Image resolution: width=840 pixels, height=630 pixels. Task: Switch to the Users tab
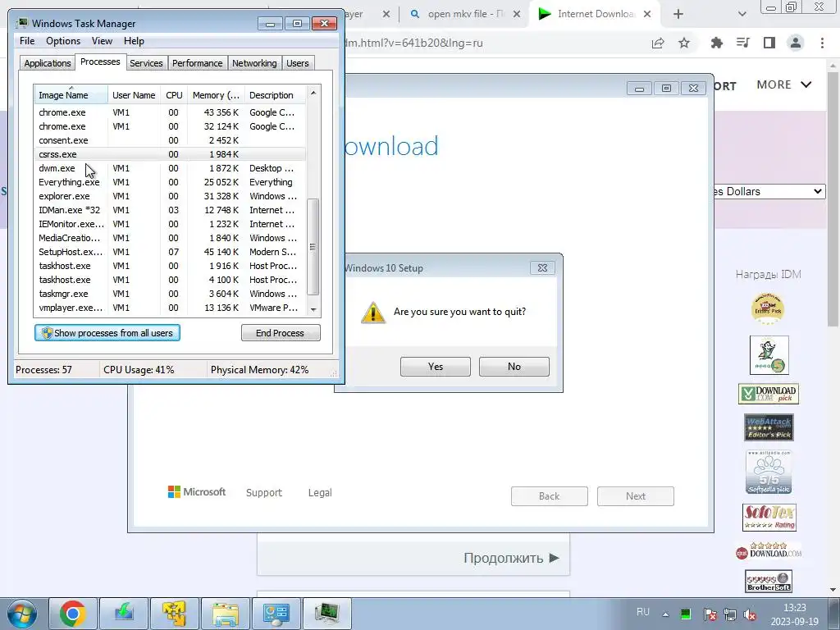297,62
